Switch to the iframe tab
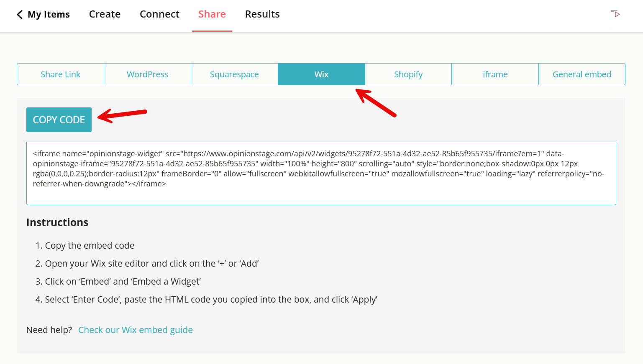This screenshot has width=643, height=364. pos(495,74)
